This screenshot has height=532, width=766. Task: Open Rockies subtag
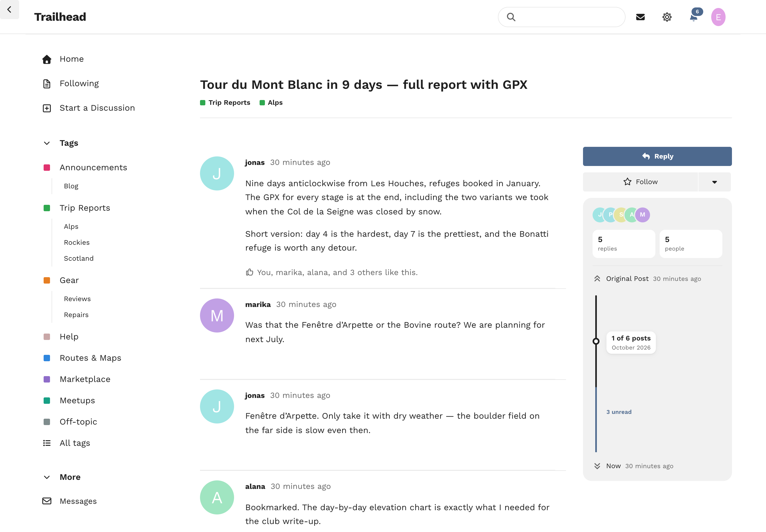click(x=77, y=242)
